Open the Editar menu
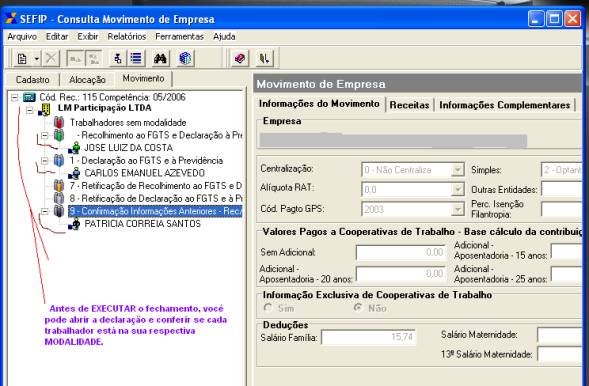The height and width of the screenshot is (386, 589). point(57,36)
